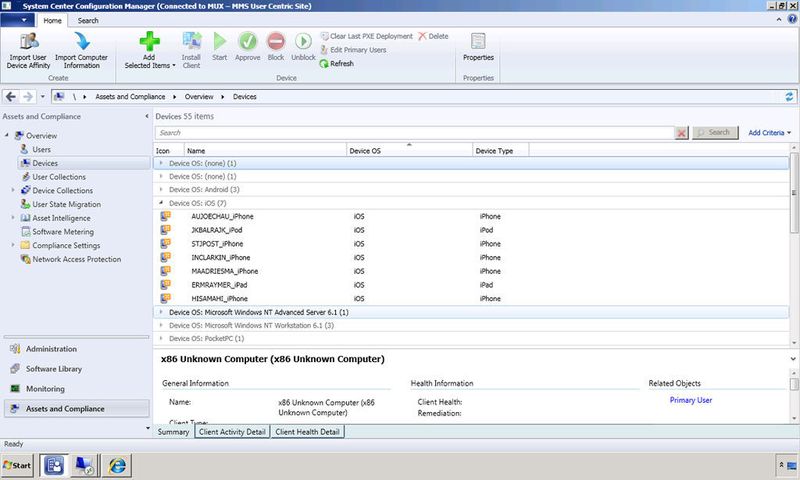
Task: Click the red Block icon
Action: point(276,41)
